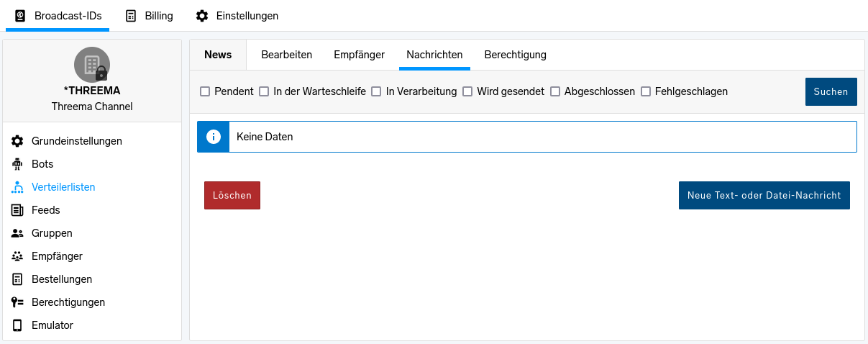
Task: Tick the Abgeschlossen checkbox
Action: [x=555, y=91]
